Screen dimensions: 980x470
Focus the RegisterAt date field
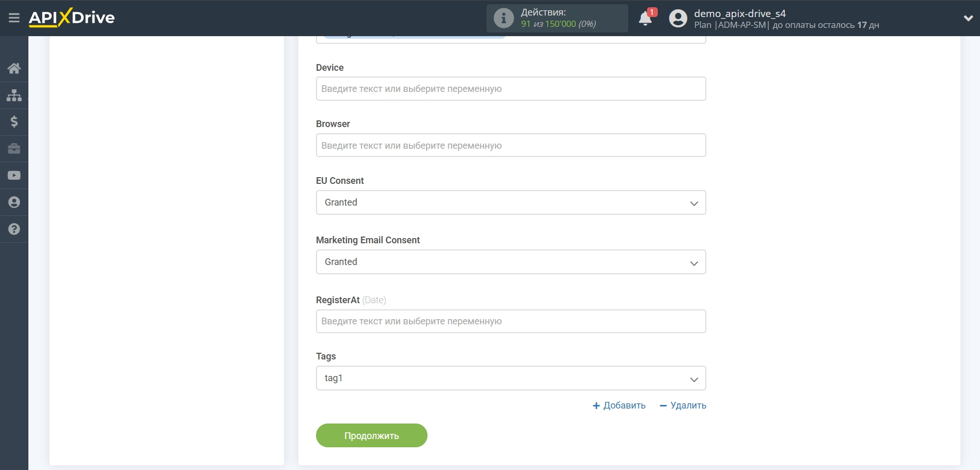pyautogui.click(x=511, y=321)
